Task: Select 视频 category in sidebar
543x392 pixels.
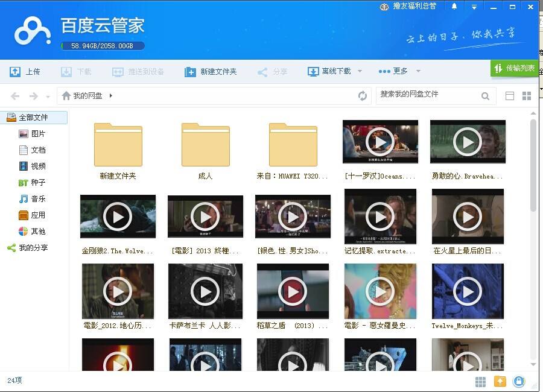Action: pos(32,166)
